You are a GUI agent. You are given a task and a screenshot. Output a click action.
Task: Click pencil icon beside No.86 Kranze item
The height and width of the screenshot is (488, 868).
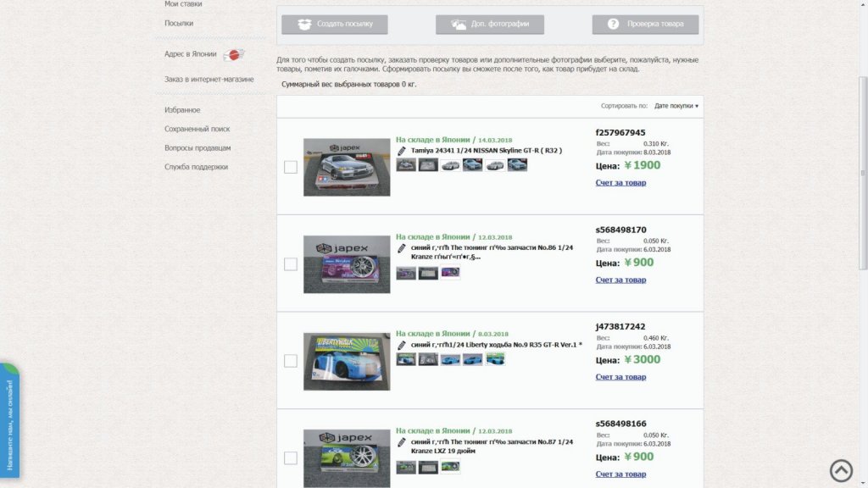pyautogui.click(x=402, y=248)
